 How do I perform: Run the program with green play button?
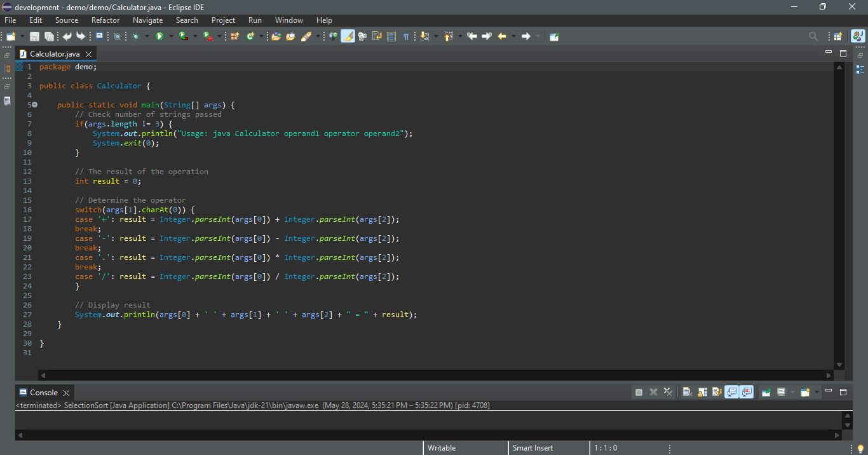159,36
